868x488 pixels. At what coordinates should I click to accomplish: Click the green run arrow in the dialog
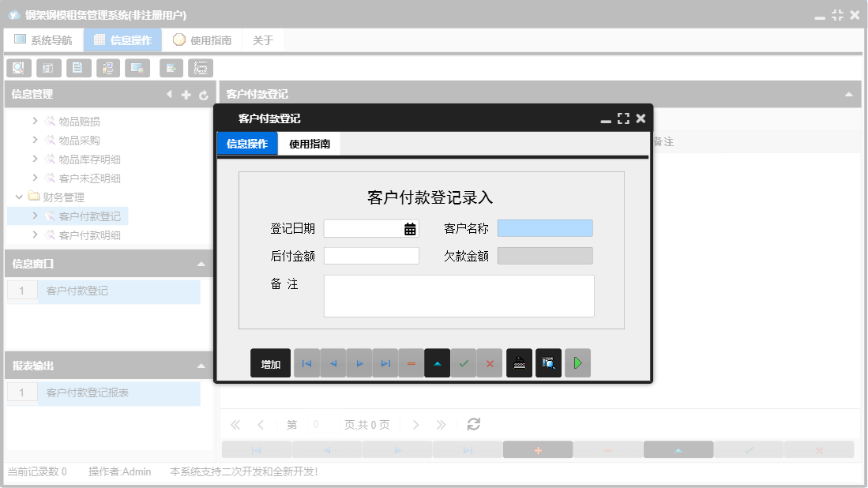577,362
